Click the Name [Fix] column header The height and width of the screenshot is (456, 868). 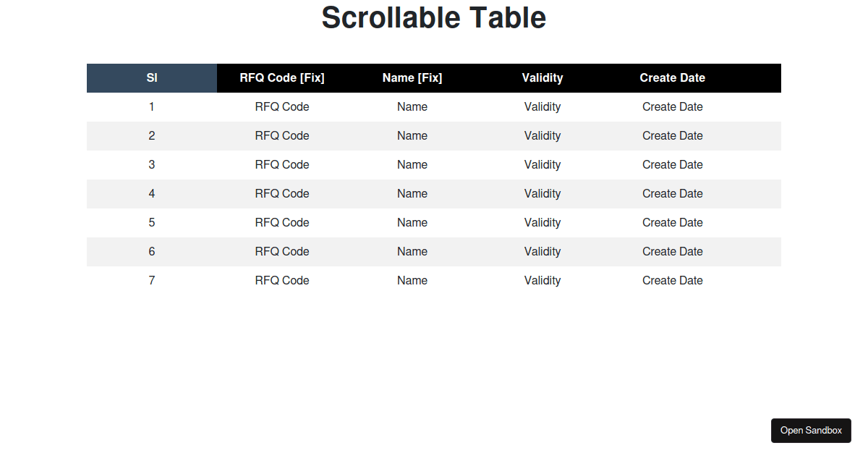click(x=412, y=77)
